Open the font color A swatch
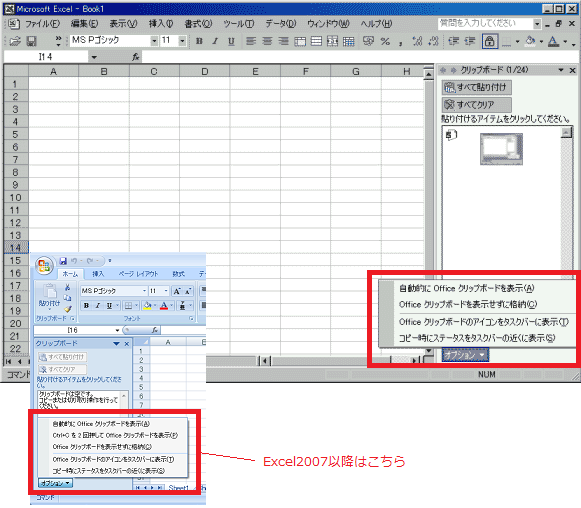Screen dimensions: 581x508 (554, 41)
